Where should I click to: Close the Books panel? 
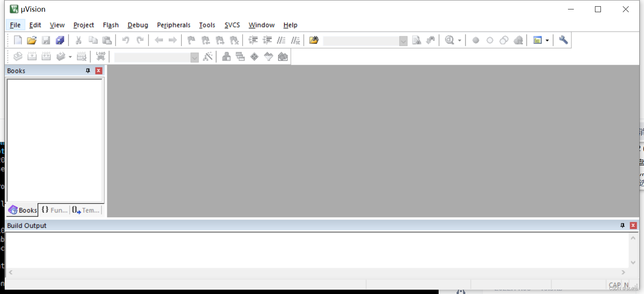pyautogui.click(x=99, y=71)
